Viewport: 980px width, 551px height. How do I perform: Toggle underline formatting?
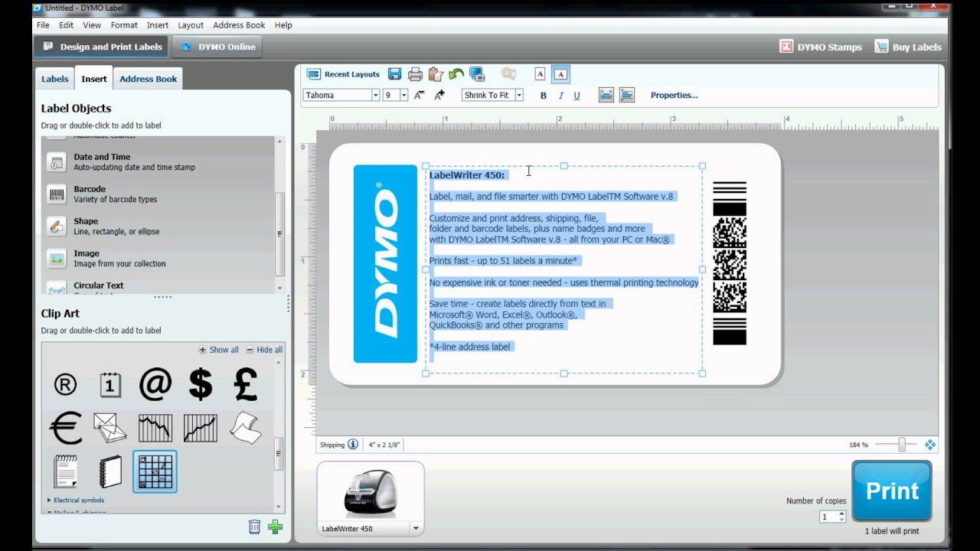point(577,96)
